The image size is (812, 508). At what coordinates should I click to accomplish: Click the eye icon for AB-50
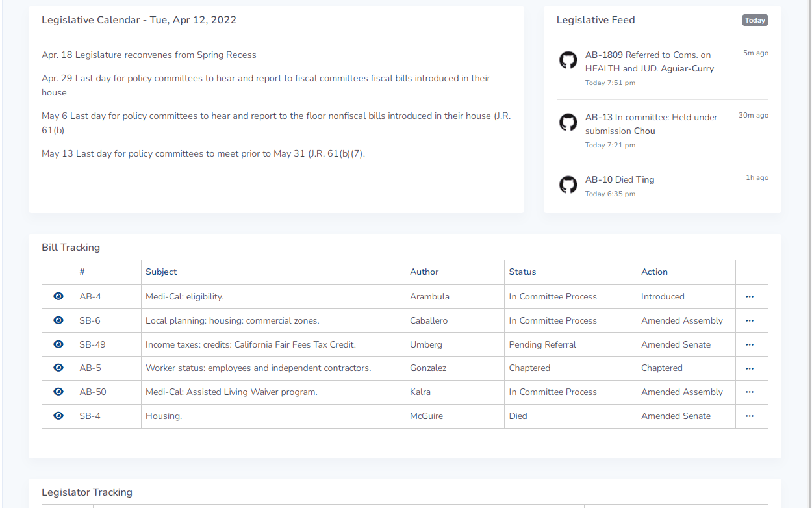[x=58, y=392]
